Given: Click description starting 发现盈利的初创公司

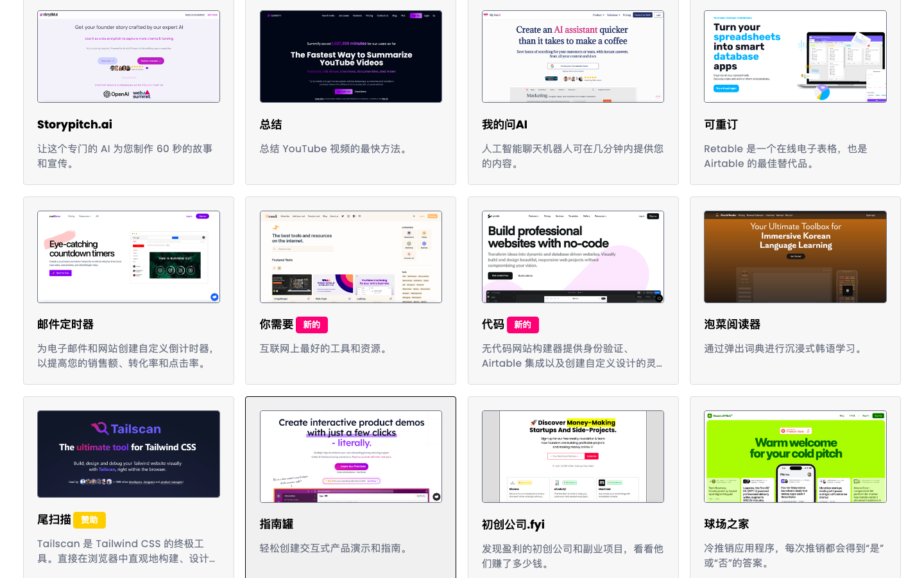Looking at the screenshot, I should 573,556.
